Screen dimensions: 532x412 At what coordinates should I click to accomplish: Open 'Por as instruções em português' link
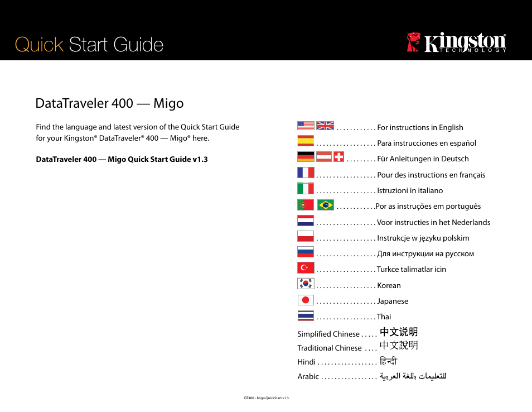point(428,206)
